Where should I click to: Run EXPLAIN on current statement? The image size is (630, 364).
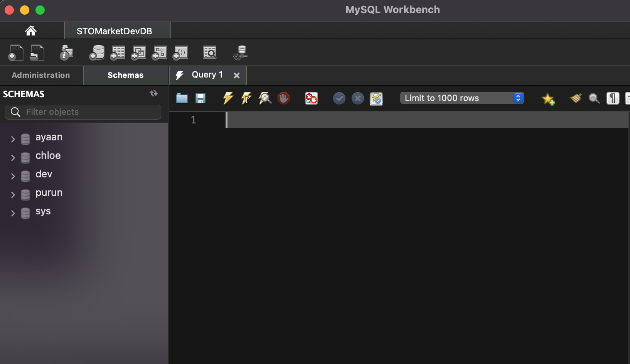click(x=265, y=98)
